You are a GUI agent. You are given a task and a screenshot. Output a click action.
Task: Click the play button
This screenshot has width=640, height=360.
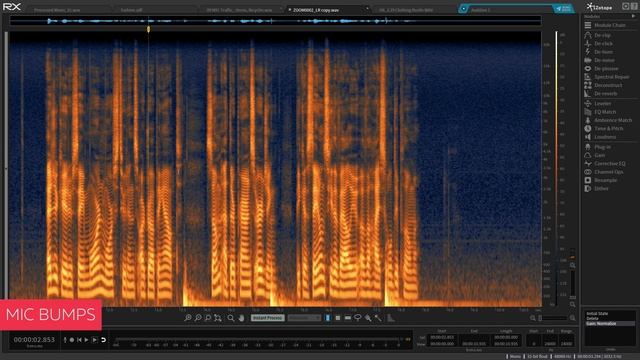pos(87,340)
